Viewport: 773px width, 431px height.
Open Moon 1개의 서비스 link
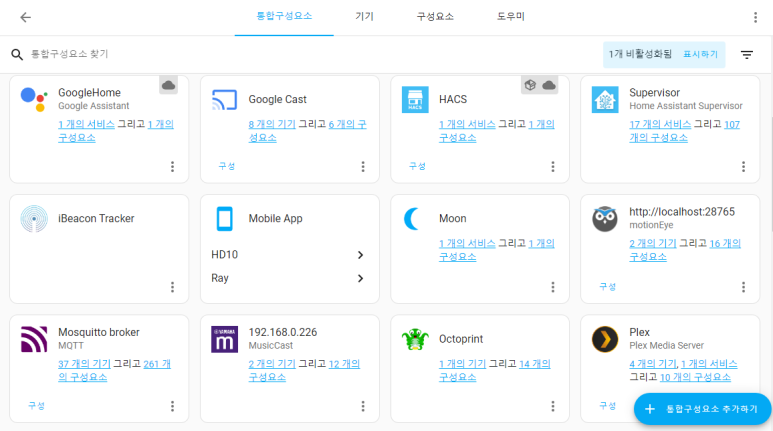click(467, 244)
